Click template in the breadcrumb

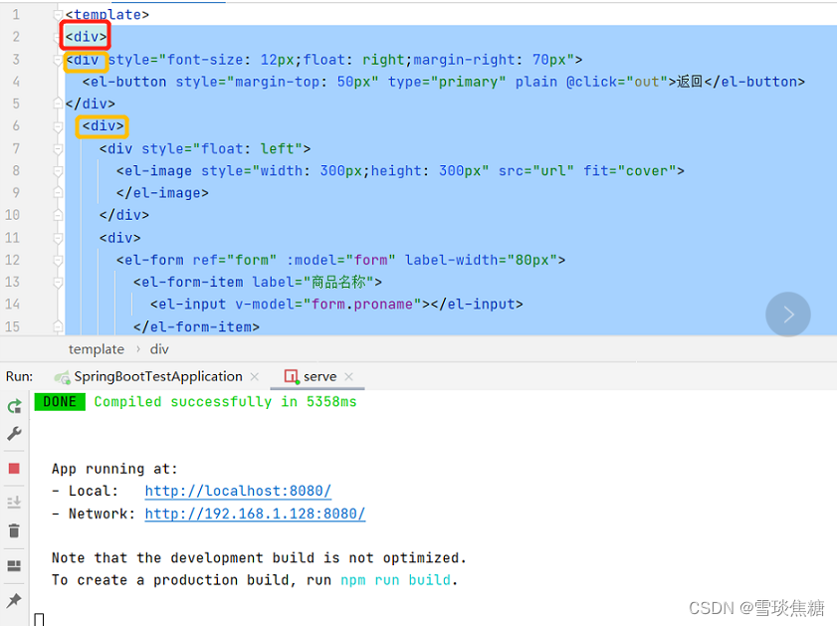coord(97,349)
